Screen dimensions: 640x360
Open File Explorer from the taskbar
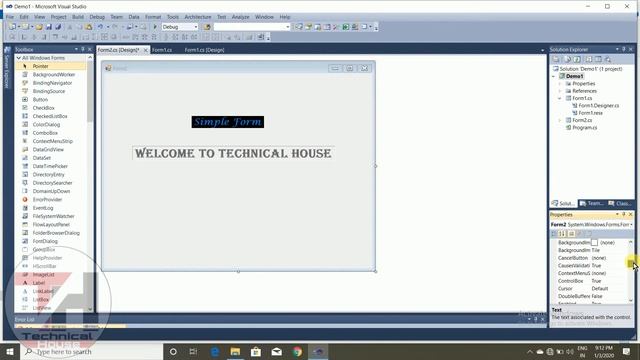[235, 351]
